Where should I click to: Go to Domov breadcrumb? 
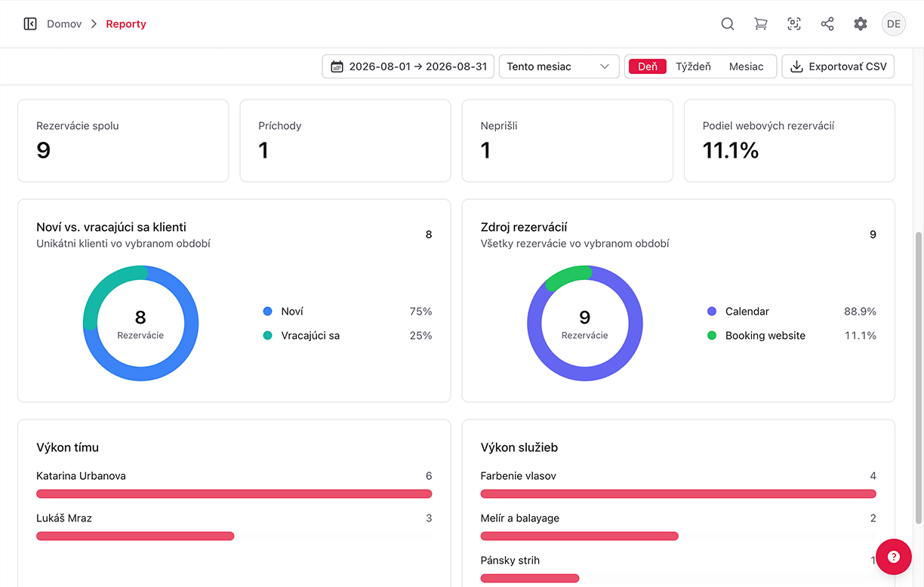click(64, 24)
